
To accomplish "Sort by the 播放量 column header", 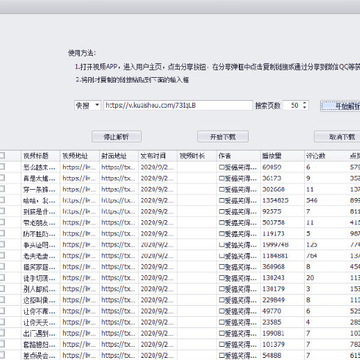I will [x=282, y=156].
